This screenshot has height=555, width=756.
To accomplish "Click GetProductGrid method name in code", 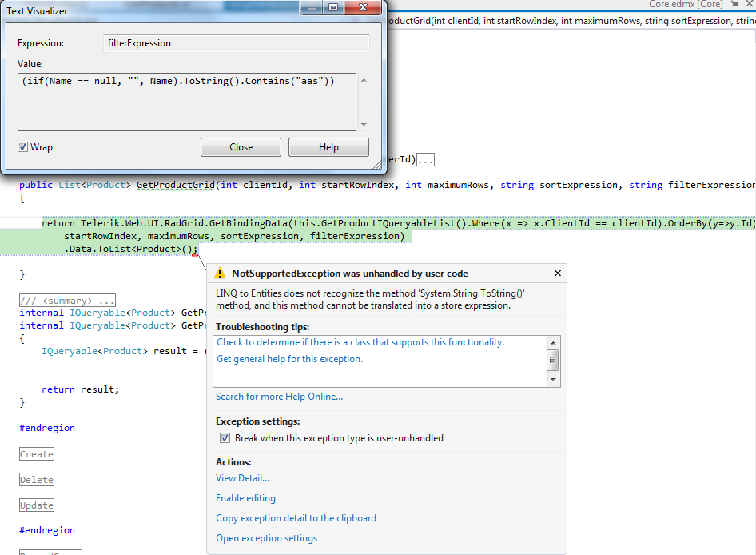I will (176, 185).
